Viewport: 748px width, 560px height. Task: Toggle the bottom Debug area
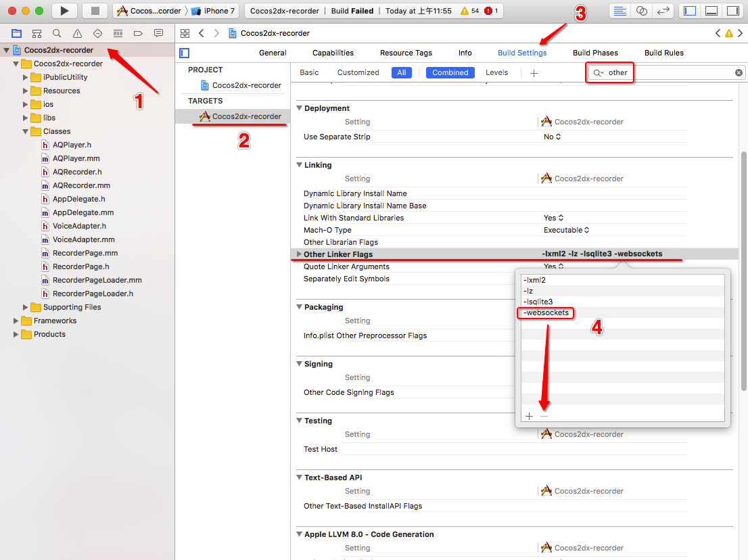coord(711,11)
